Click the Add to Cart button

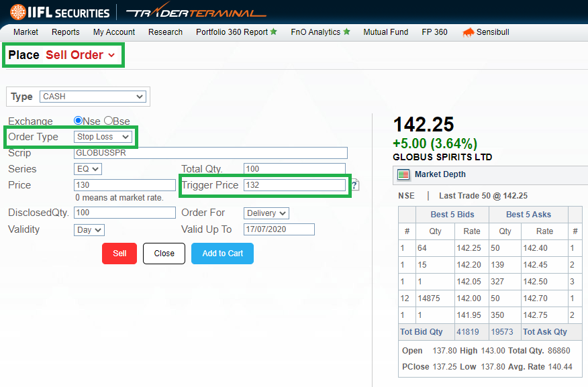coord(222,254)
